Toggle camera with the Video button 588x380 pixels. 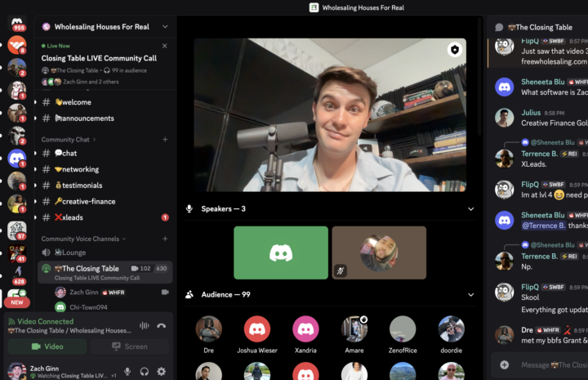pos(47,346)
